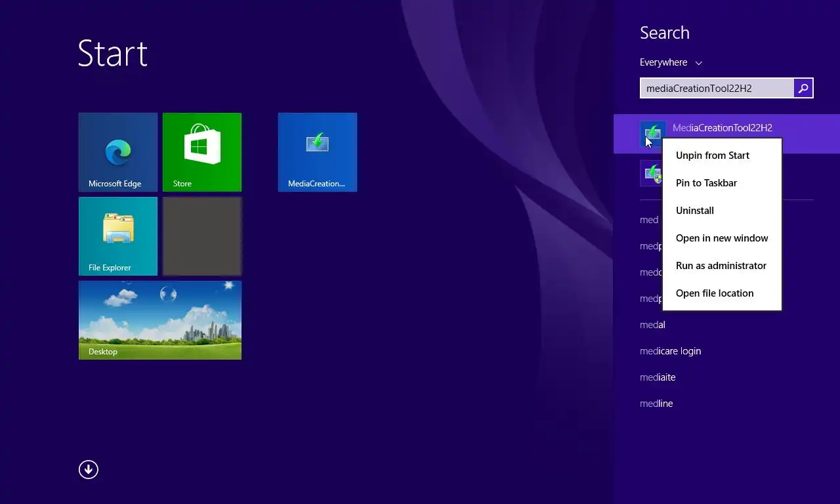Select MediaCreationTool22H2 search result
Screen dimensions: 840x504
(x=726, y=134)
